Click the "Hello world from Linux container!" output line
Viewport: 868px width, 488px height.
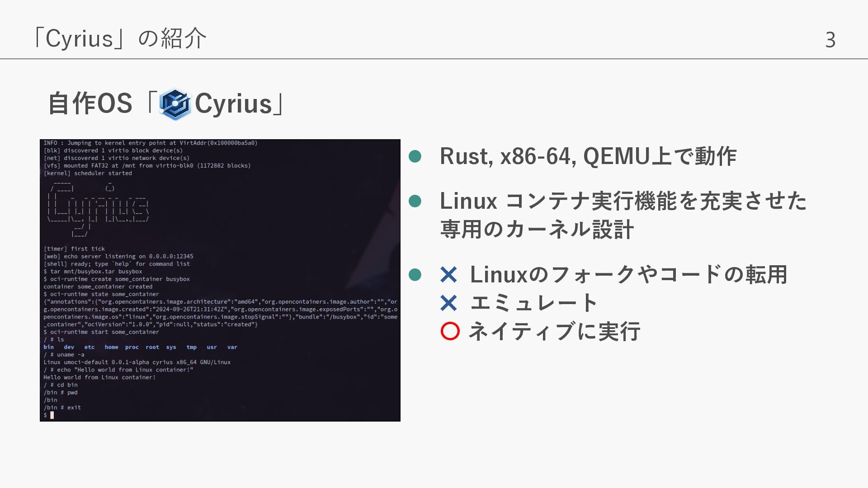tap(99, 377)
